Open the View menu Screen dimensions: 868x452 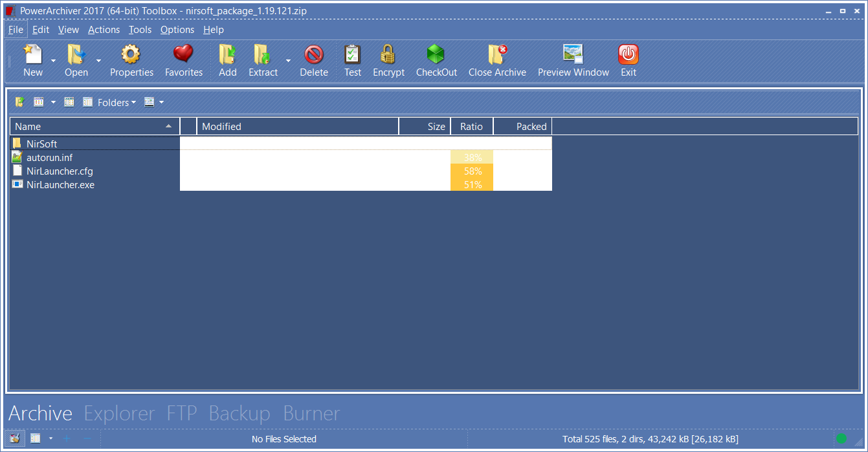tap(69, 30)
